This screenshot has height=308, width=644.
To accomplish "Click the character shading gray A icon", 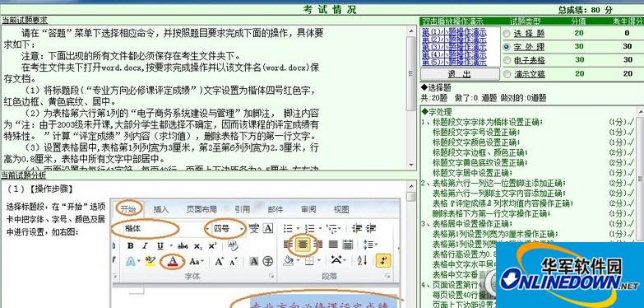I will pos(254,261).
